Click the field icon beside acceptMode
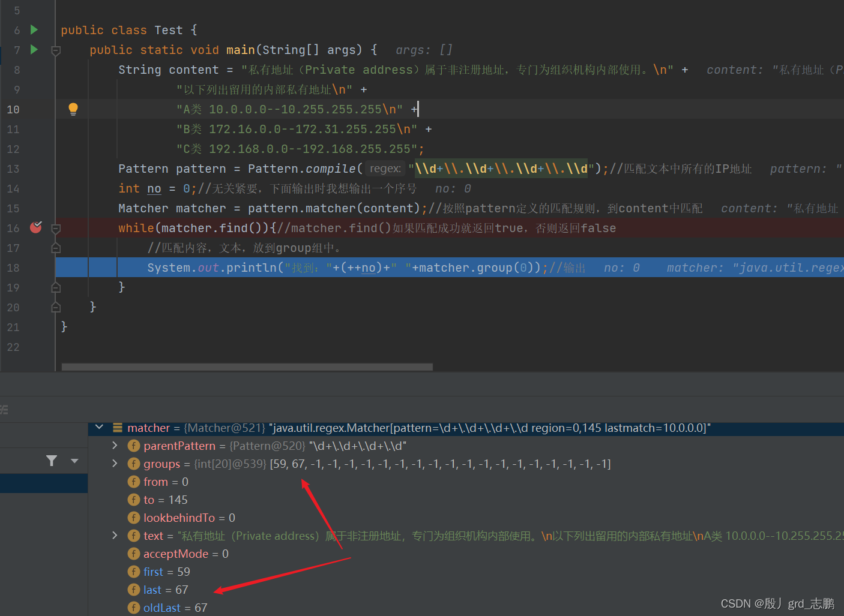The image size is (844, 616). click(134, 554)
